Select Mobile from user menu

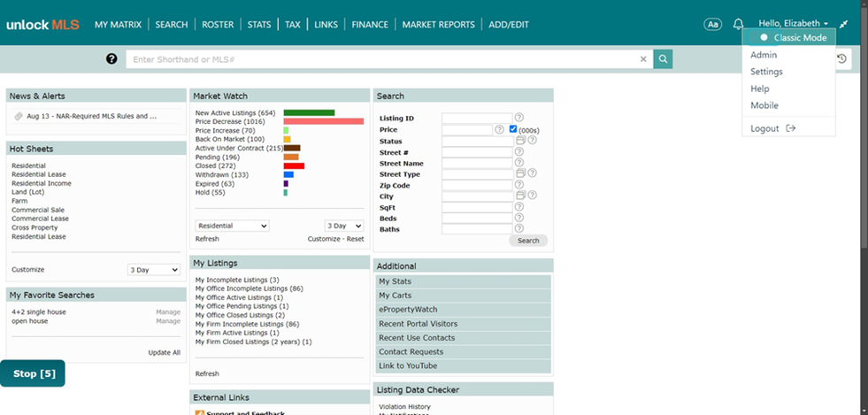[764, 105]
